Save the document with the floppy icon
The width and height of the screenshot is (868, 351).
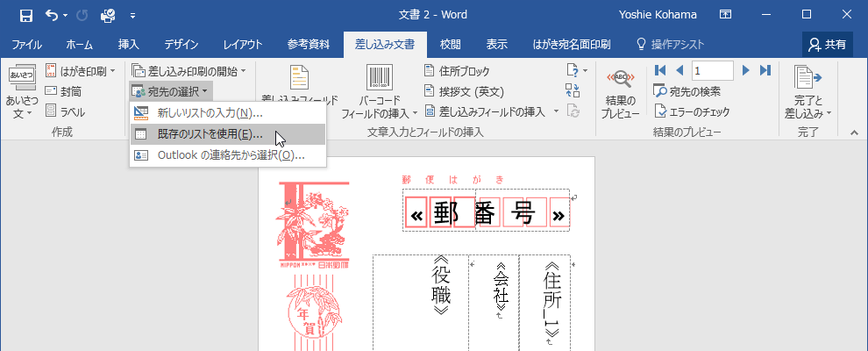[x=26, y=16]
